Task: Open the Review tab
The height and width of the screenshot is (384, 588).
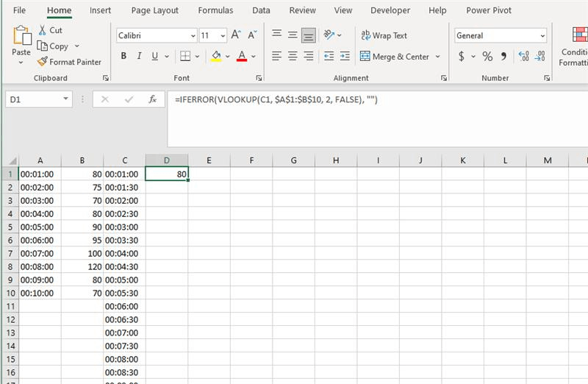Action: click(x=302, y=10)
